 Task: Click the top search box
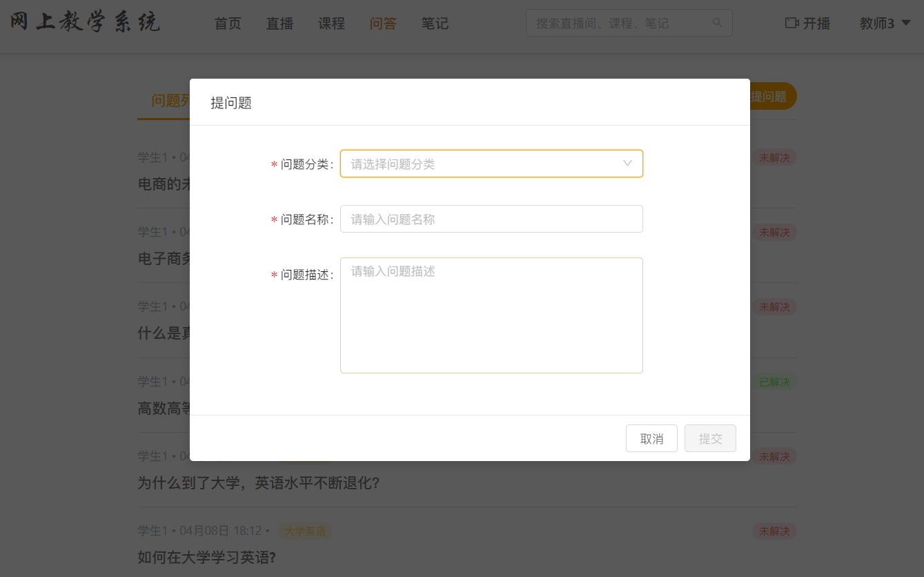point(629,23)
